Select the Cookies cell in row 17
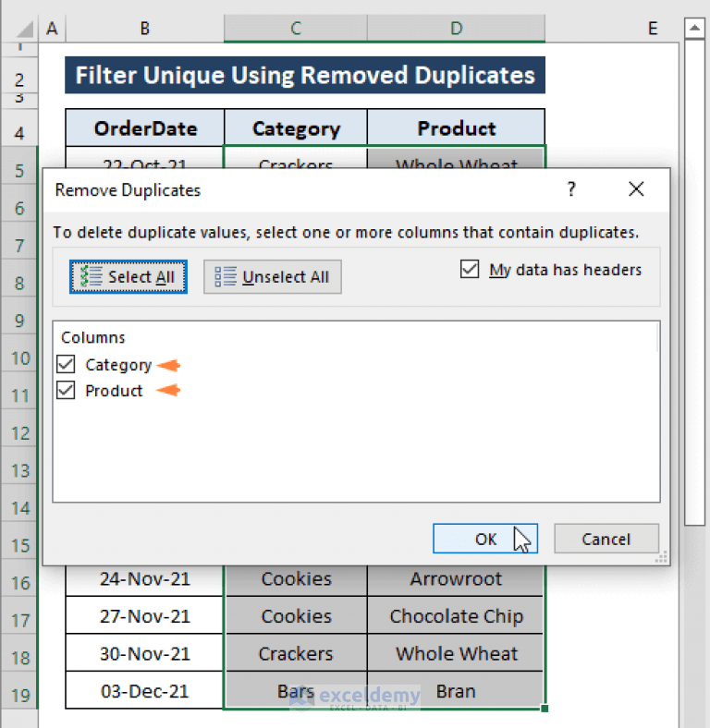Screen dimensions: 710x728 297,616
